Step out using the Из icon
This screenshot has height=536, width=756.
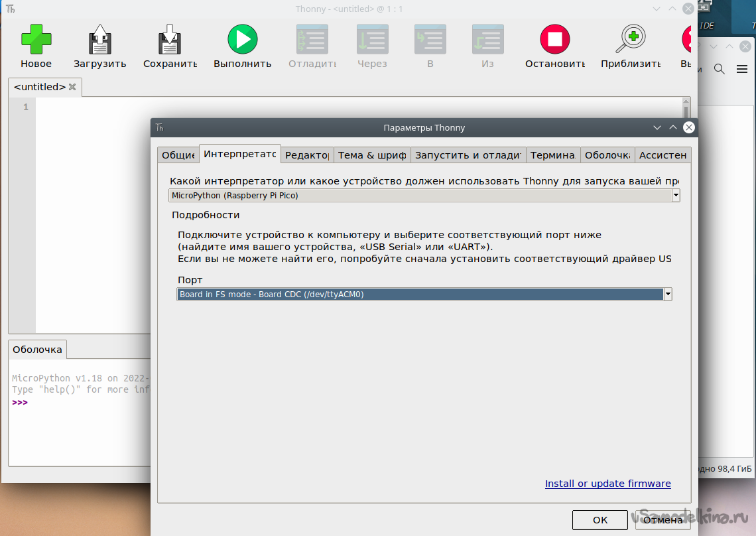pos(487,39)
